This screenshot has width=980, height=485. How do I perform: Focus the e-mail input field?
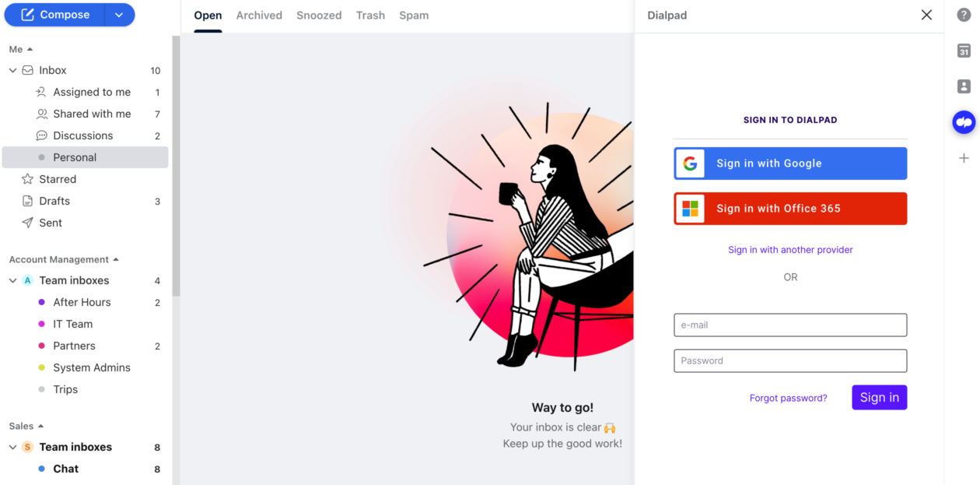790,325
